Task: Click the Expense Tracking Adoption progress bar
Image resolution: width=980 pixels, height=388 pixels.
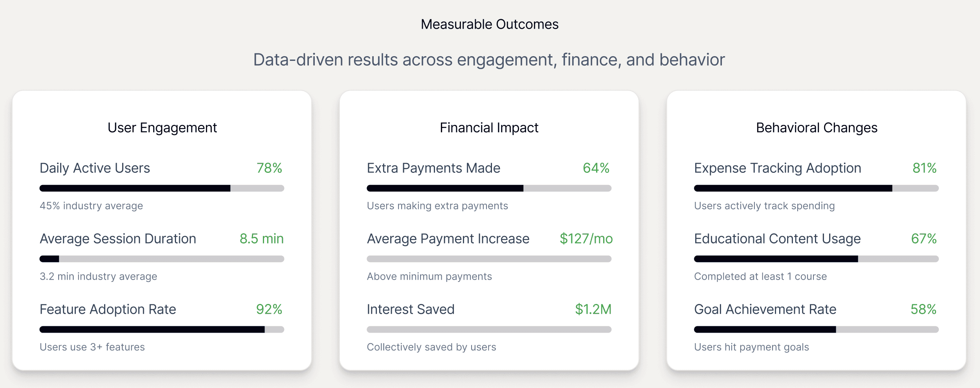Action: click(x=816, y=188)
